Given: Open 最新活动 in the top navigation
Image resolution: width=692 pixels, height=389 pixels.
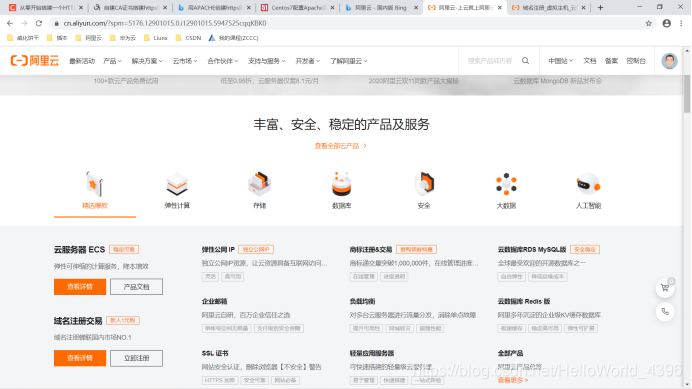Looking at the screenshot, I should tap(82, 61).
